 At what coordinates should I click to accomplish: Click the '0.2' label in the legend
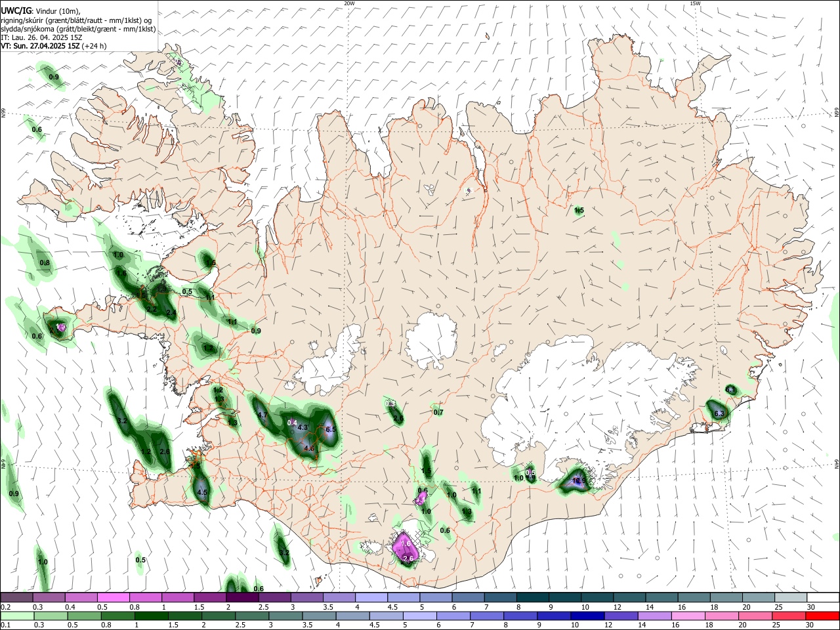[x=5, y=607]
